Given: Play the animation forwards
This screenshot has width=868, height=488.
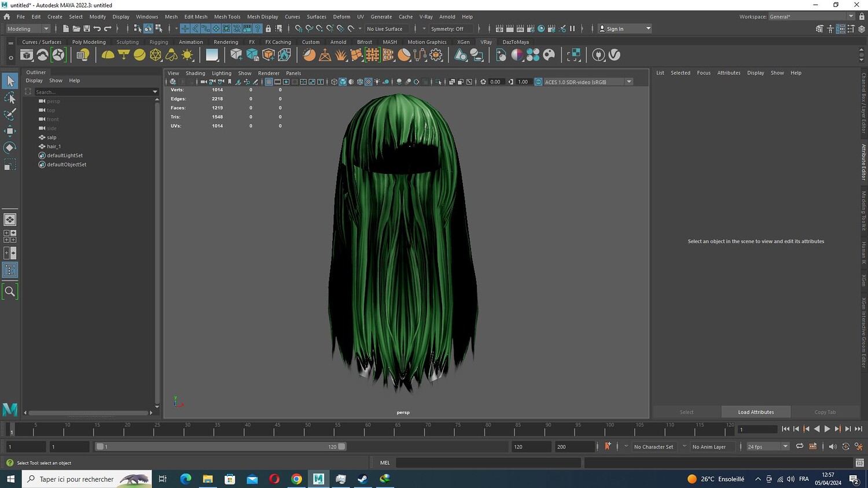Looking at the screenshot, I should point(827,429).
